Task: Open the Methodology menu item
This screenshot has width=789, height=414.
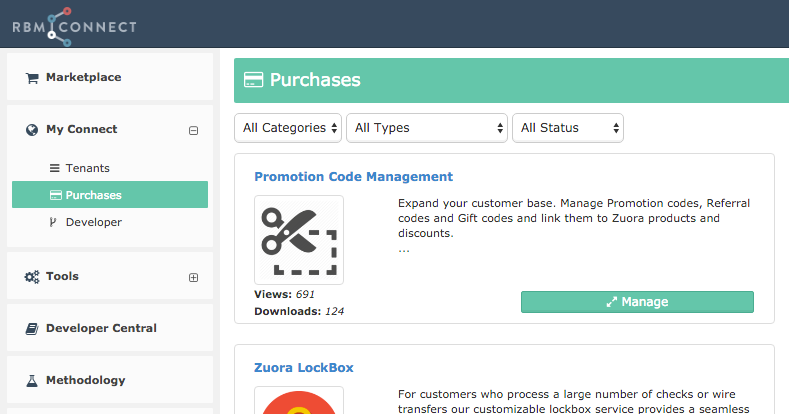Action: (x=110, y=380)
